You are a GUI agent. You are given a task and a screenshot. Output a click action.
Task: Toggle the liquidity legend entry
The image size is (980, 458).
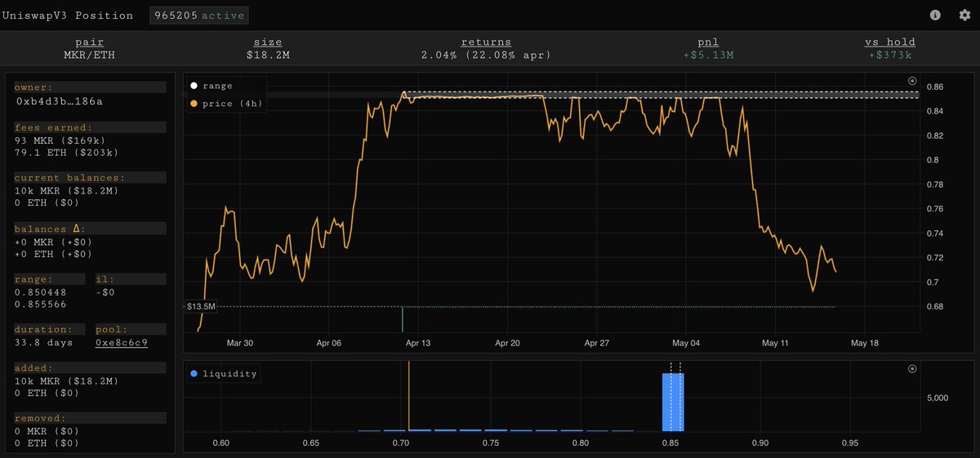pos(223,374)
